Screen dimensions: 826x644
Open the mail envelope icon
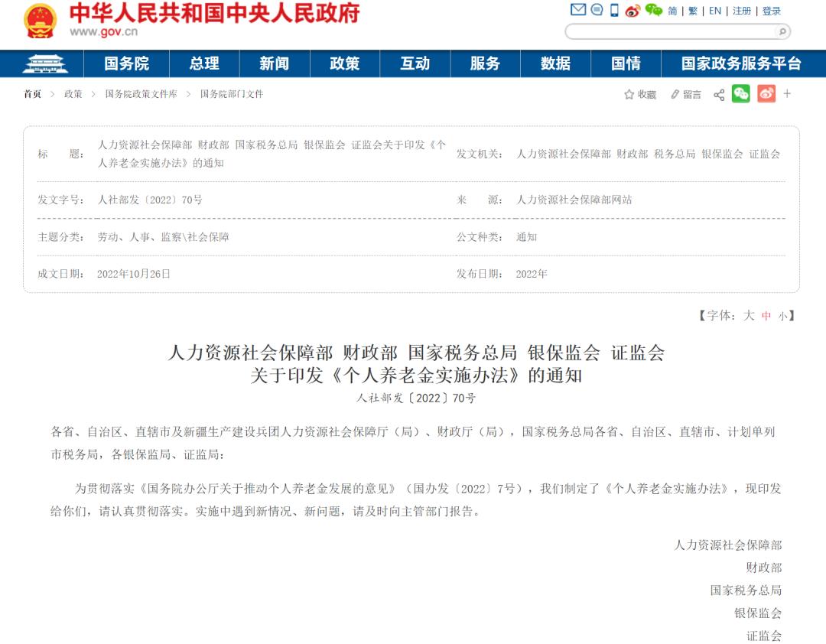pos(578,9)
